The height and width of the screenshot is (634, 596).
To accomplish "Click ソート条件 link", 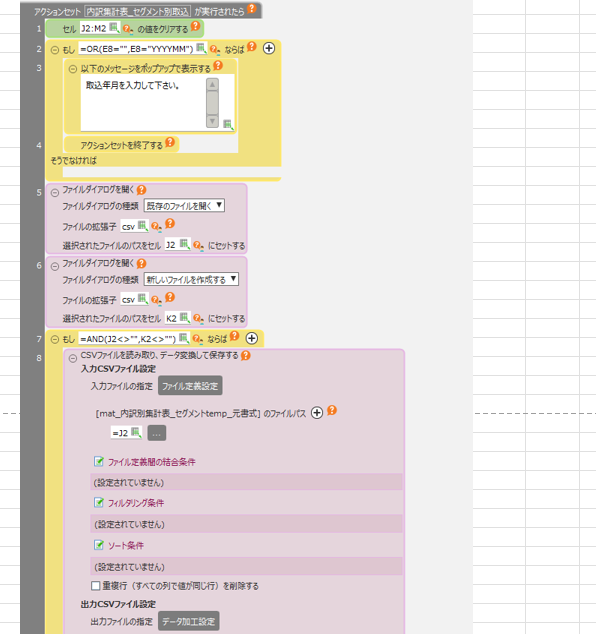I will coord(126,545).
